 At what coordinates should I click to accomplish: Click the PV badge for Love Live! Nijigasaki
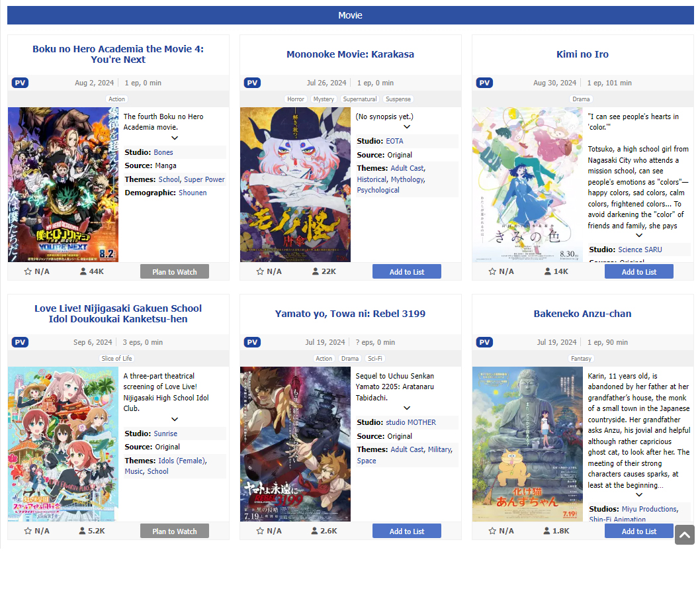(20, 342)
